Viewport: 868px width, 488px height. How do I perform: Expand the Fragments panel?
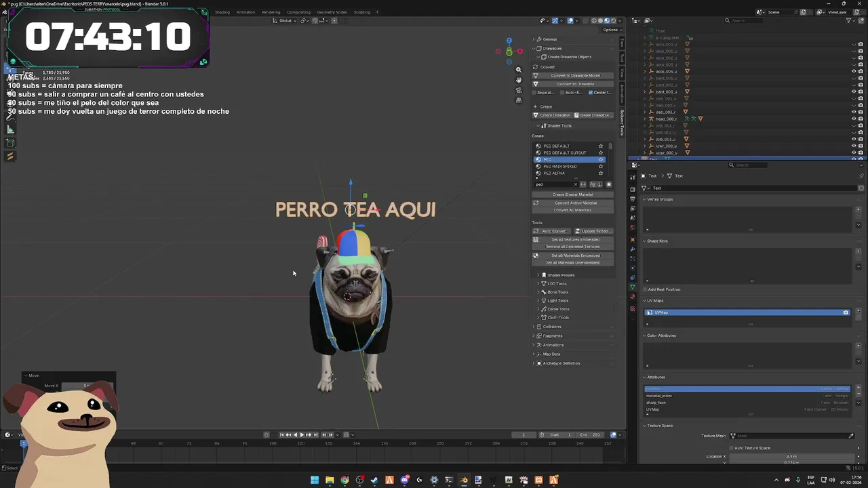click(x=534, y=335)
